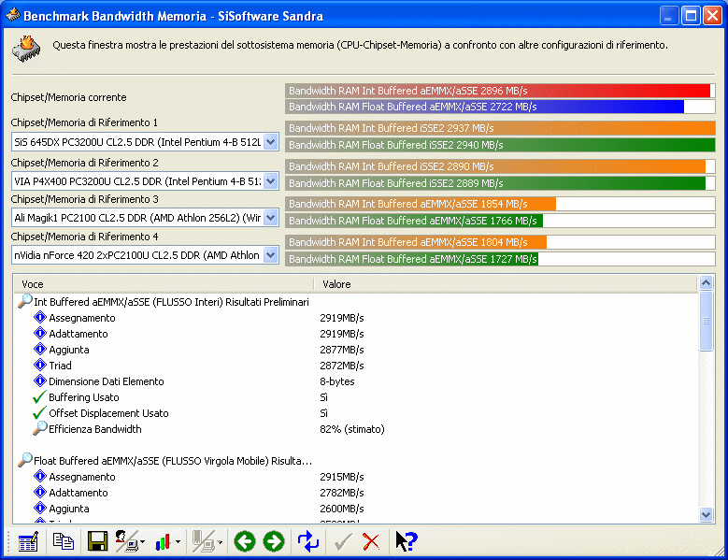Open Riferimento 2 VIA P4X400 dropdown arrow
The height and width of the screenshot is (560, 728).
tap(270, 181)
